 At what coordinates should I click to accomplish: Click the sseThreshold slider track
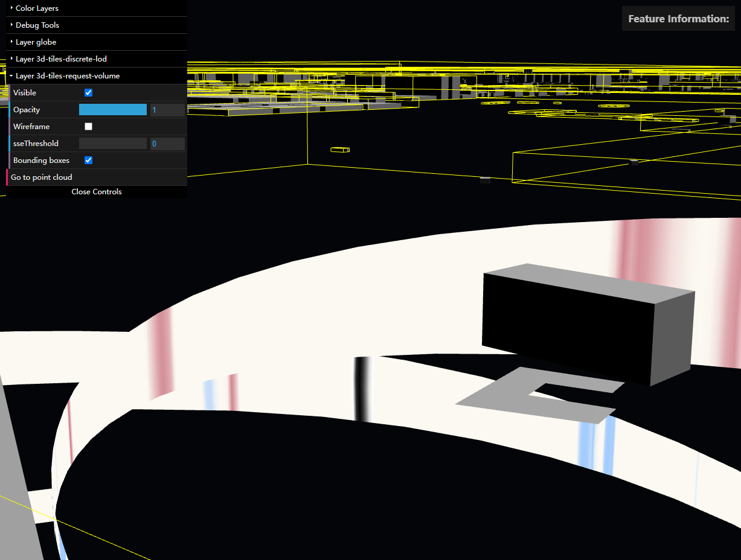pos(112,143)
